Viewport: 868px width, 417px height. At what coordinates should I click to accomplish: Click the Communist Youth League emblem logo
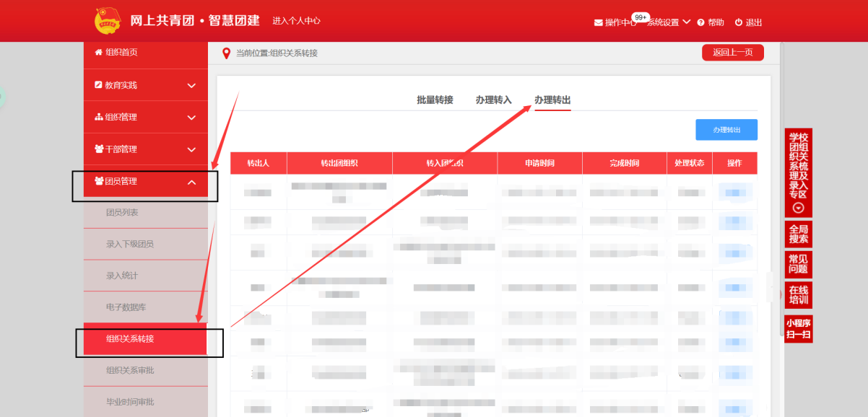coord(109,21)
